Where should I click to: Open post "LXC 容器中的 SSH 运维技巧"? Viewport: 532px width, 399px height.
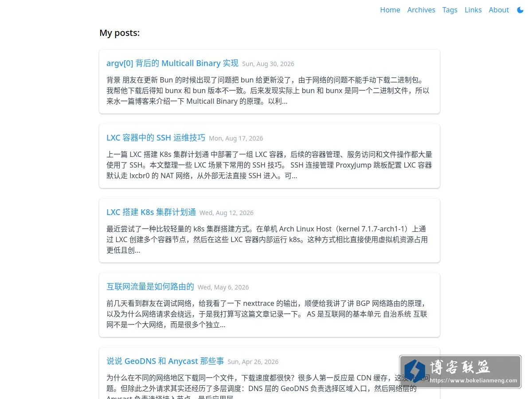point(156,137)
